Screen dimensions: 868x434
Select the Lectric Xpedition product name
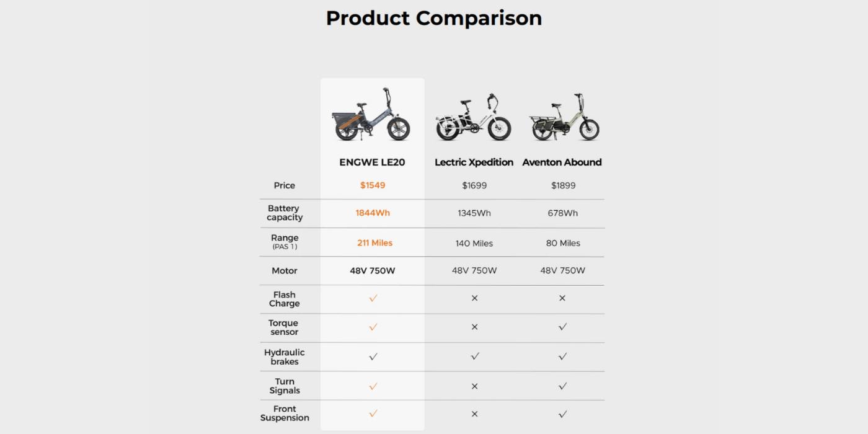(x=474, y=162)
